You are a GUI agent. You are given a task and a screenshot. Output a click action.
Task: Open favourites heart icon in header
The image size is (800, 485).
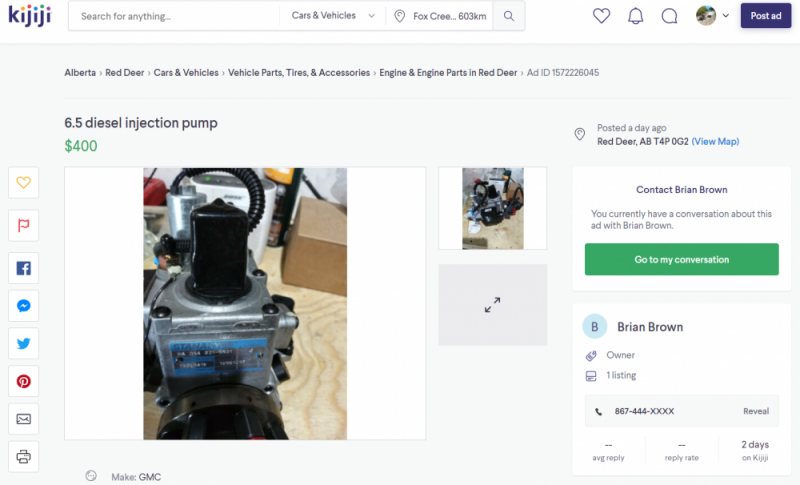[601, 16]
